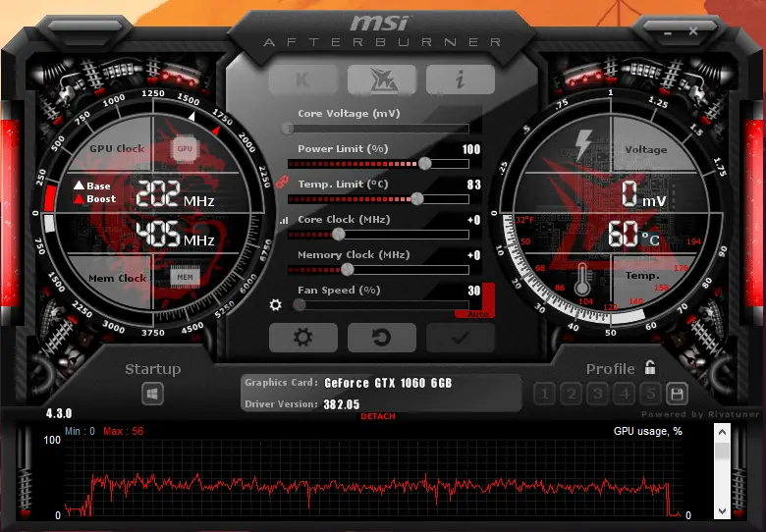Click the GPU usage % graph label
The image size is (766, 532).
pyautogui.click(x=648, y=432)
